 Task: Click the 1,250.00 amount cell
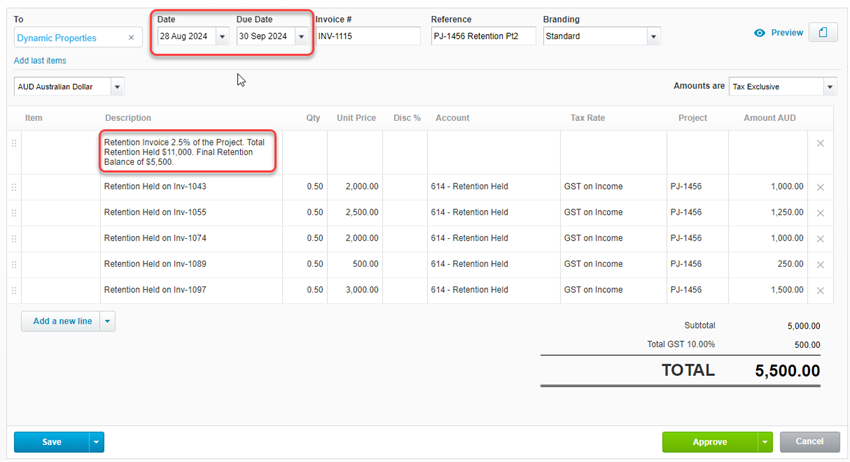[x=768, y=212]
